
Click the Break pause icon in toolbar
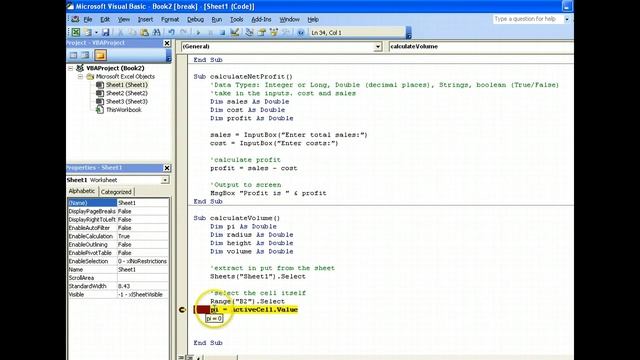pos(210,32)
